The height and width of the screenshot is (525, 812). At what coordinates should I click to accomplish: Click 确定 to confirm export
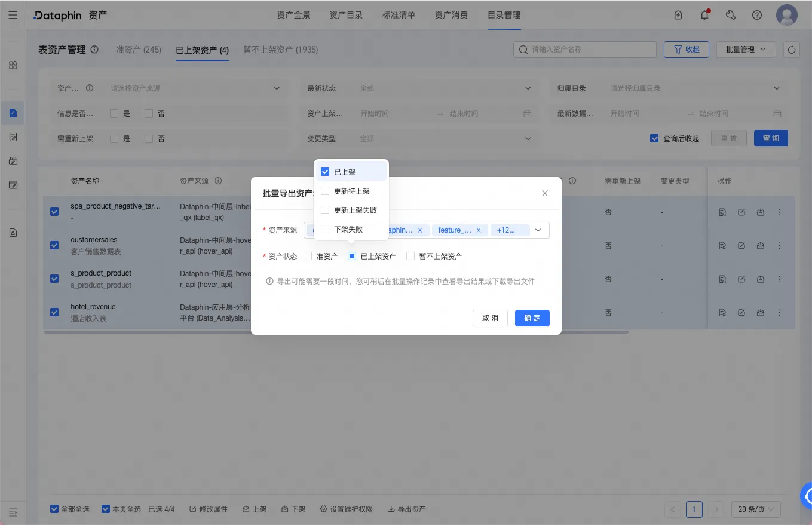pyautogui.click(x=532, y=318)
